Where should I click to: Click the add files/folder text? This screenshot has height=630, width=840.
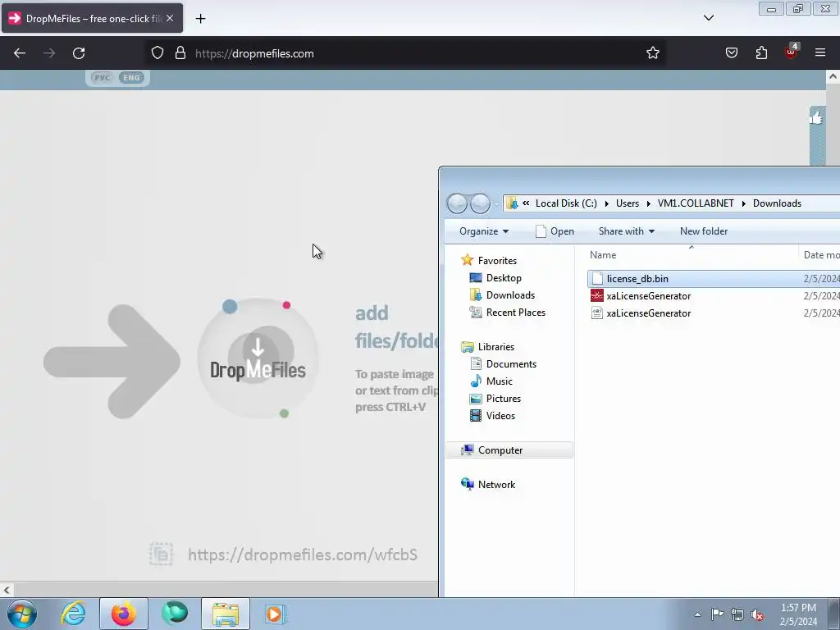(397, 326)
